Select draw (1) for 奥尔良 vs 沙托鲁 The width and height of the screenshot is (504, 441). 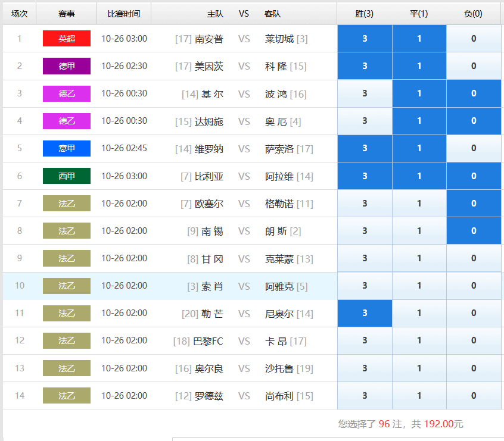[x=419, y=368]
